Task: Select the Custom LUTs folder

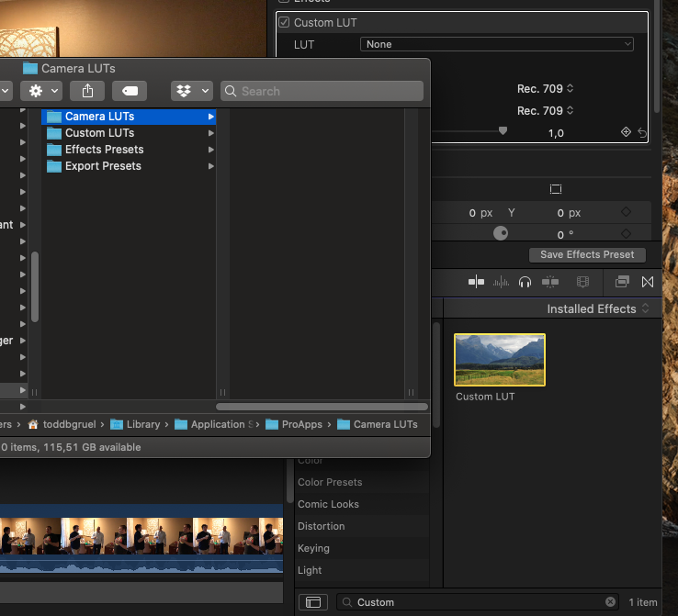Action: coord(129,133)
